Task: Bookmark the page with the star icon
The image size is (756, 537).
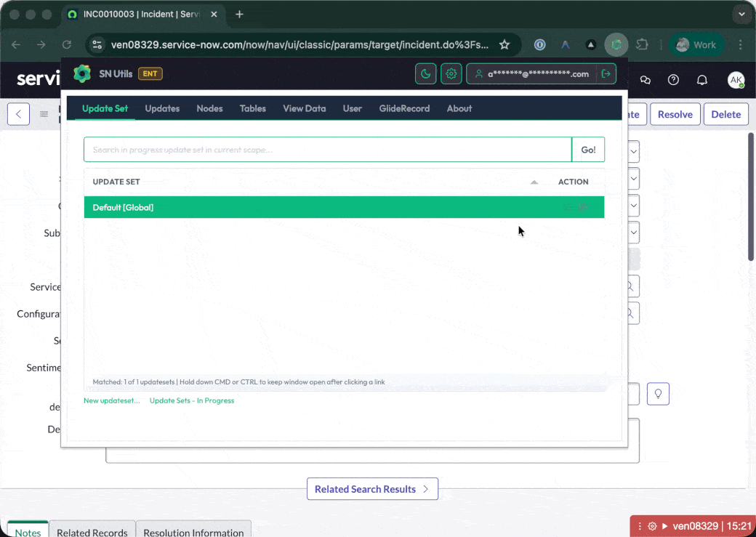Action: (x=504, y=44)
